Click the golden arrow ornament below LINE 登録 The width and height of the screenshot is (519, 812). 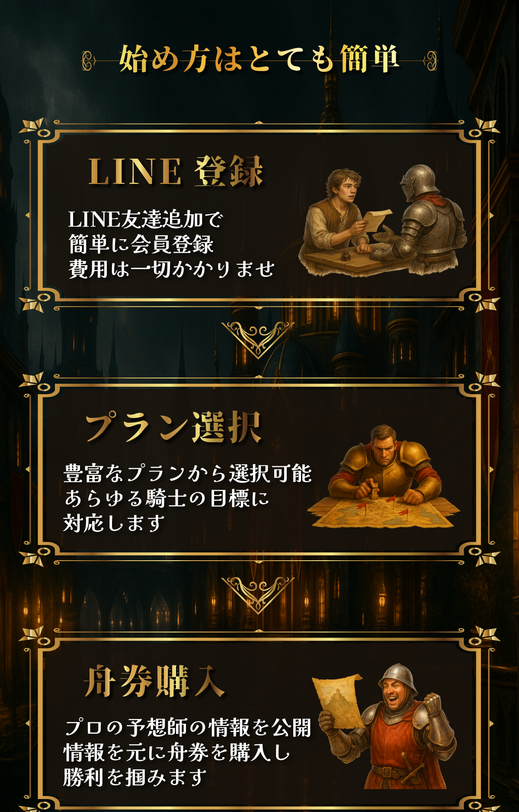(x=258, y=340)
